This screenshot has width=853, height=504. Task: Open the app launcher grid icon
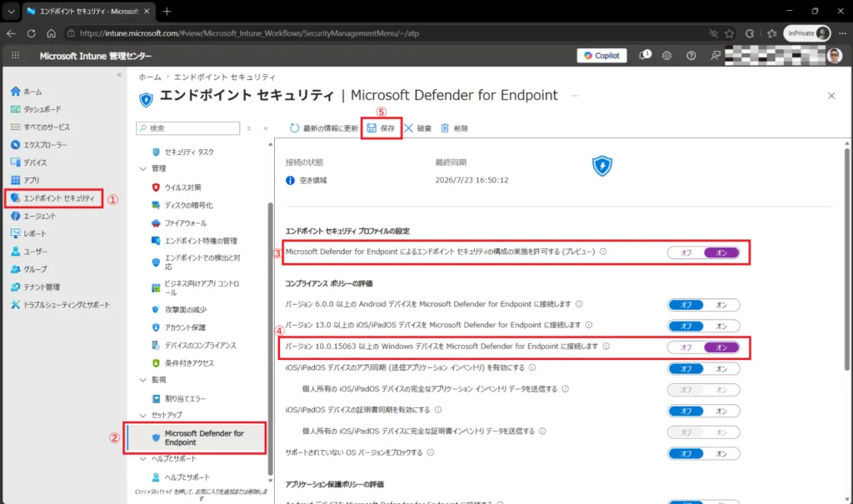[15, 56]
